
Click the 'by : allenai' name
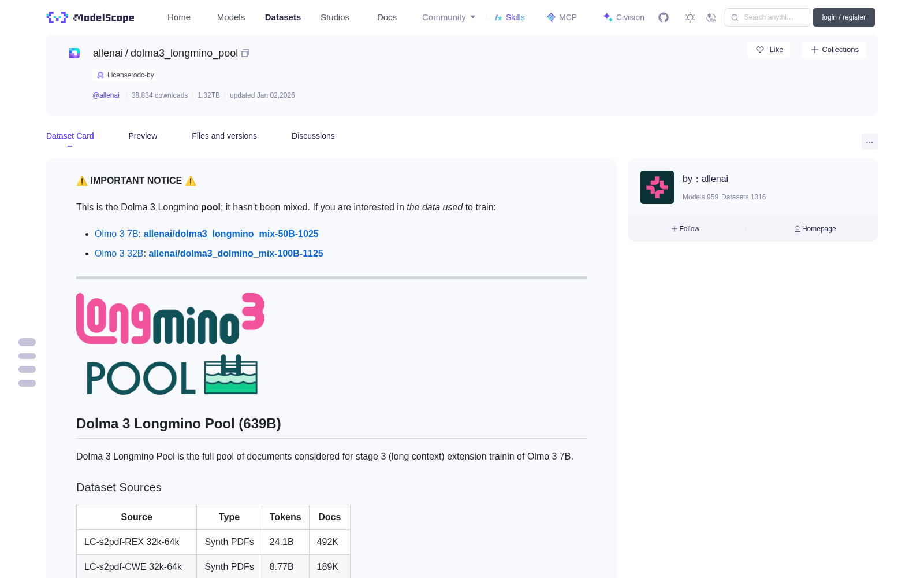[705, 179]
